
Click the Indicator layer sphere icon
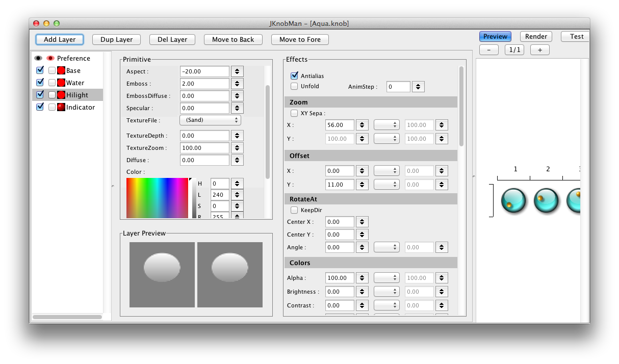[x=61, y=107]
